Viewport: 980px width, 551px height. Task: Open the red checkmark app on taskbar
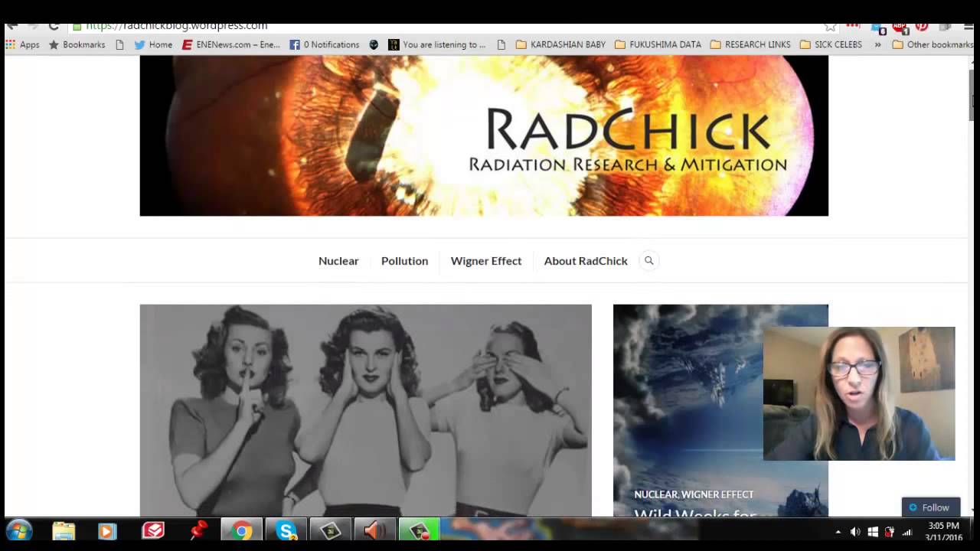click(153, 530)
